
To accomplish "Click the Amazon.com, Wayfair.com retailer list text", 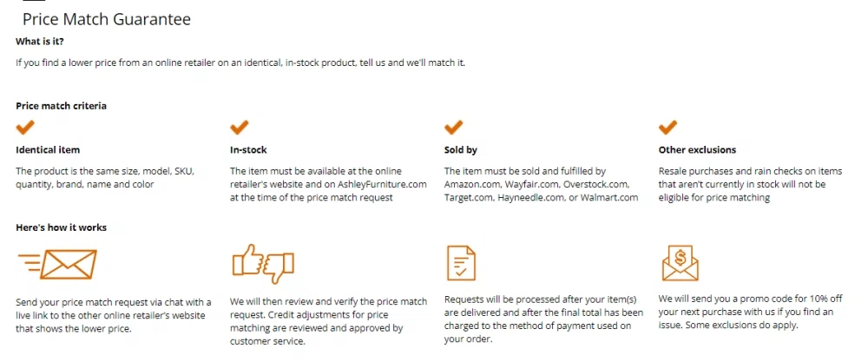I will tap(541, 191).
